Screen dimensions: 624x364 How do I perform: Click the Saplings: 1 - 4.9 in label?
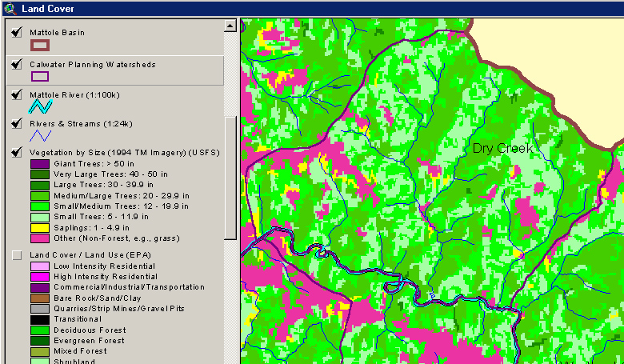click(91, 228)
